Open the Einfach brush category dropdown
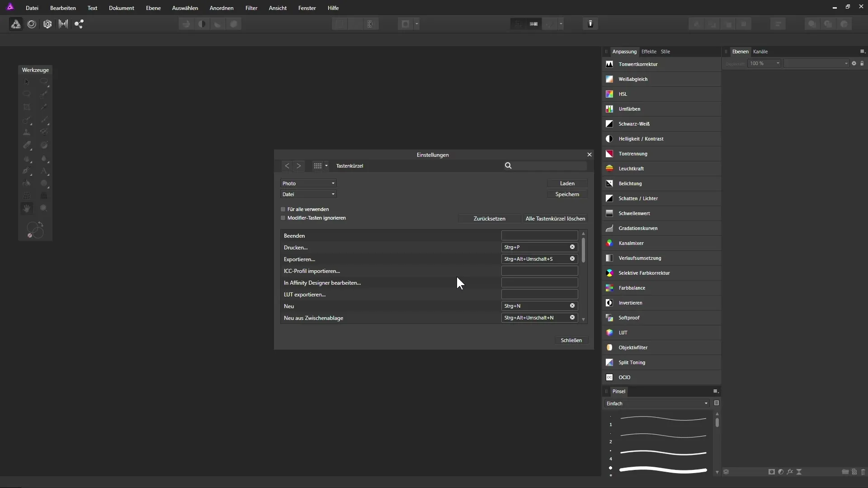 (x=657, y=404)
